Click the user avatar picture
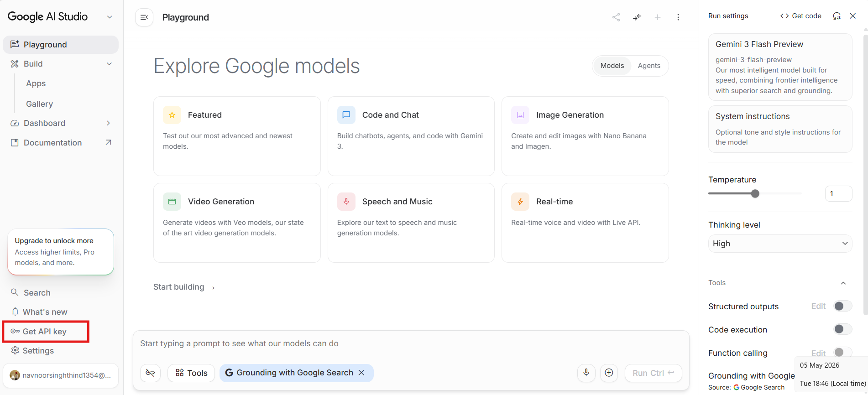Image resolution: width=868 pixels, height=395 pixels. tap(15, 375)
